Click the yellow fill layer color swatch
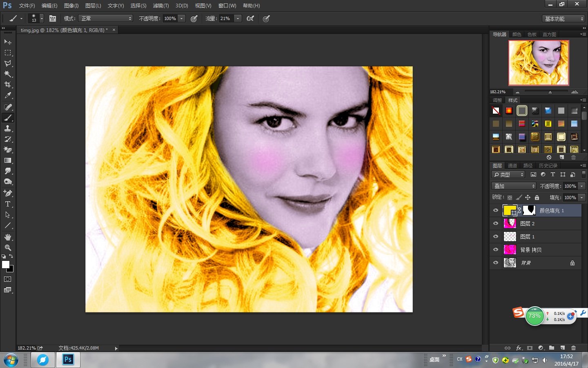 [x=510, y=210]
